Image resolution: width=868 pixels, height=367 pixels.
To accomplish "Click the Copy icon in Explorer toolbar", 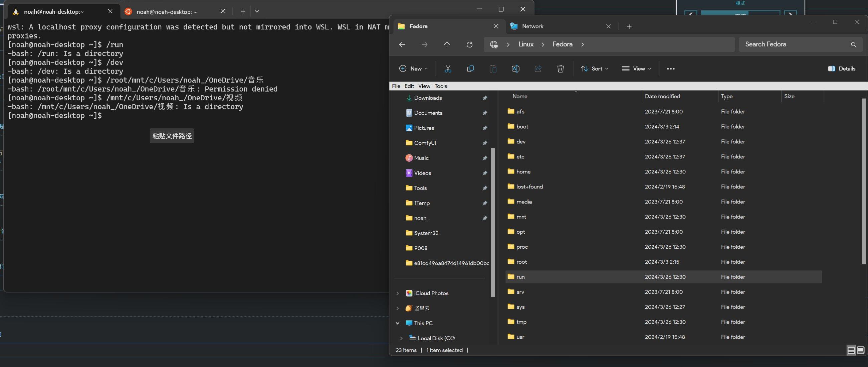I will (x=470, y=69).
